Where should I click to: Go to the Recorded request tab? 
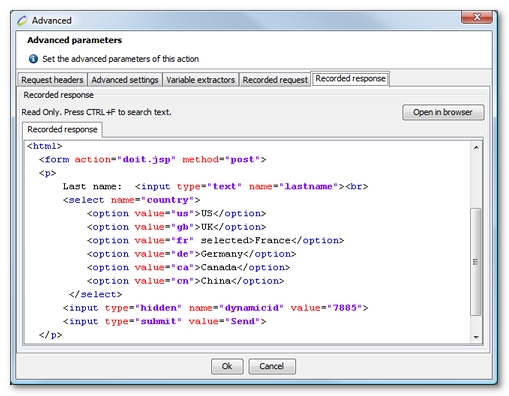pyautogui.click(x=275, y=80)
